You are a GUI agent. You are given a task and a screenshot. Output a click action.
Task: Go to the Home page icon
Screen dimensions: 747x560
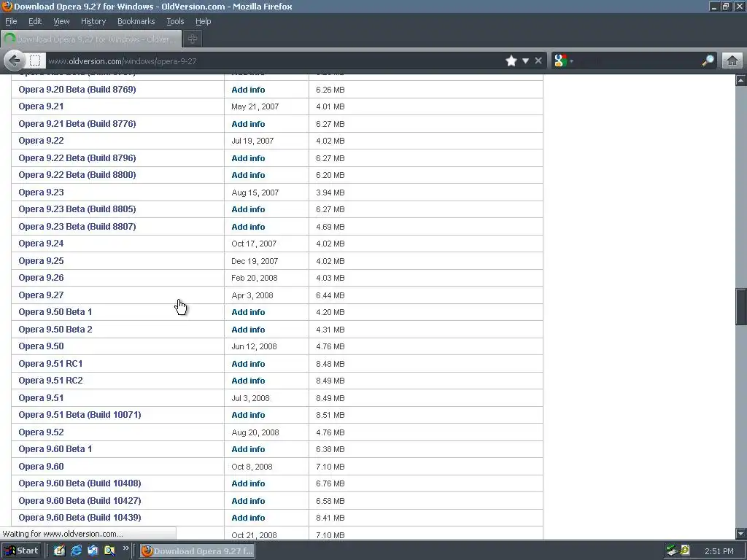click(732, 61)
